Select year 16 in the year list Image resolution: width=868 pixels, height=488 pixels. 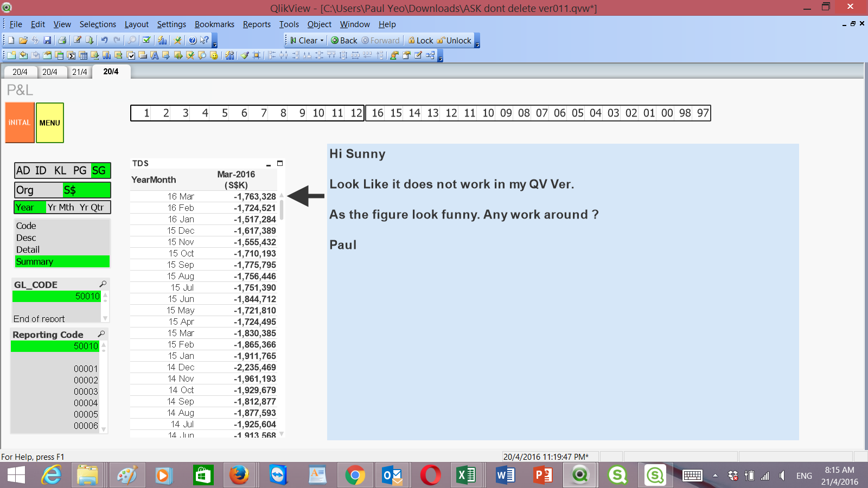tap(378, 113)
